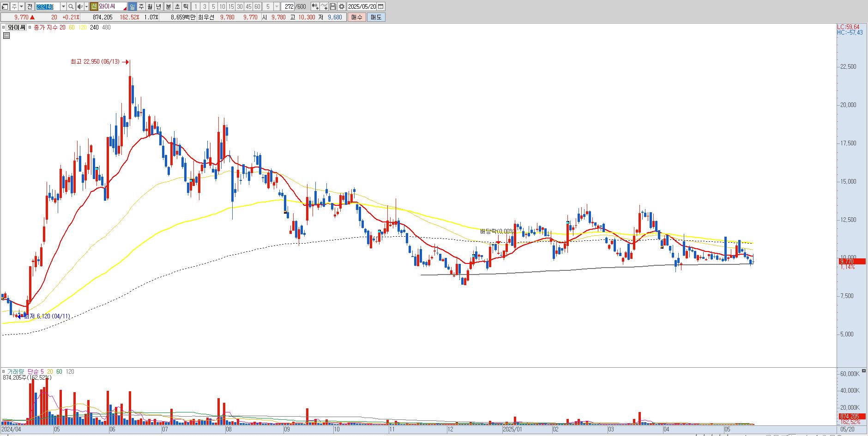Image resolution: width=868 pixels, height=436 pixels.
Task: Click the stock search magnifier icon
Action: [x=71, y=6]
